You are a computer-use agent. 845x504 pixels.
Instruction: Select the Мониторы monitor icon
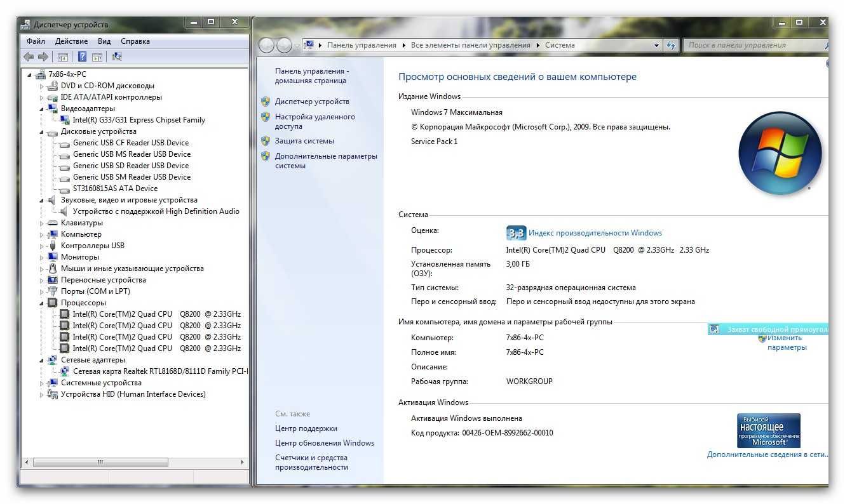tap(53, 257)
